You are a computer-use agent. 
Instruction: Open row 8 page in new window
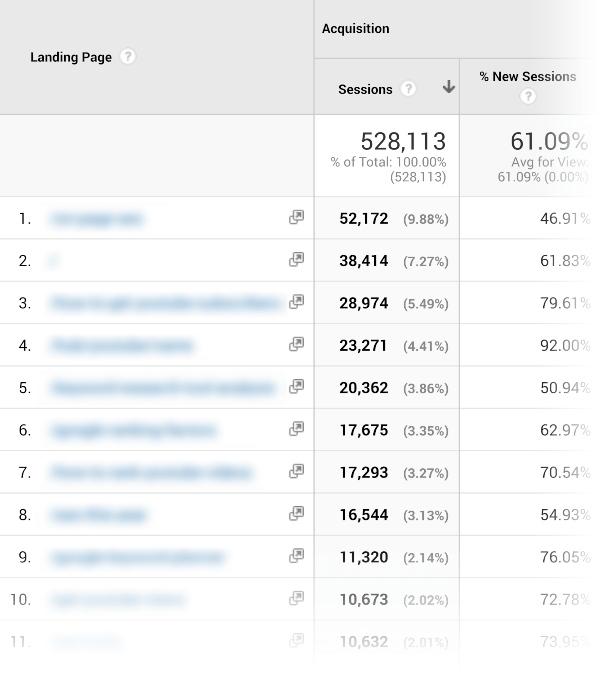pyautogui.click(x=296, y=513)
